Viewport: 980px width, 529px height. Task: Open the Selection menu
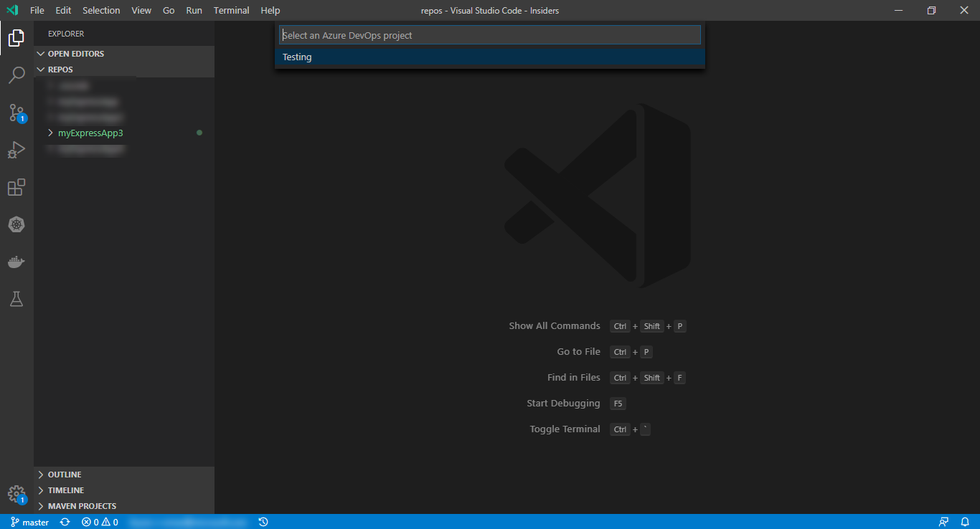pyautogui.click(x=101, y=11)
